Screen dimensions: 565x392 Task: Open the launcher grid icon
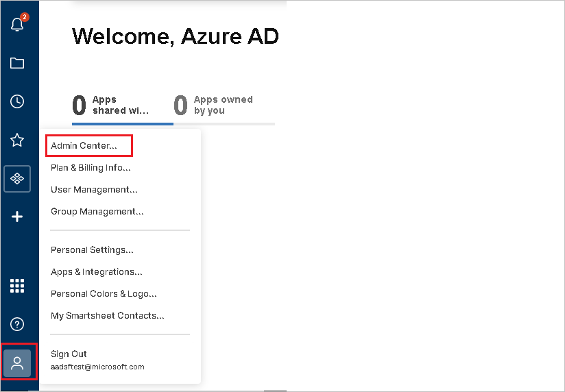click(x=17, y=286)
